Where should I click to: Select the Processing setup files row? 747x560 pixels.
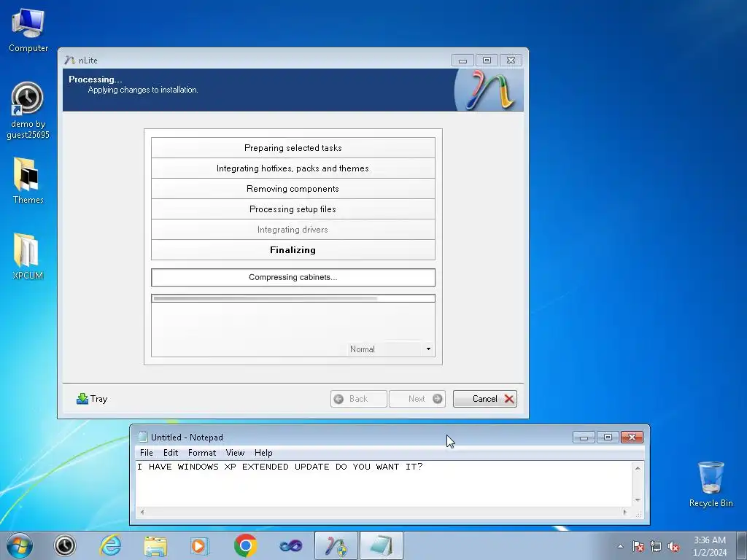293,209
